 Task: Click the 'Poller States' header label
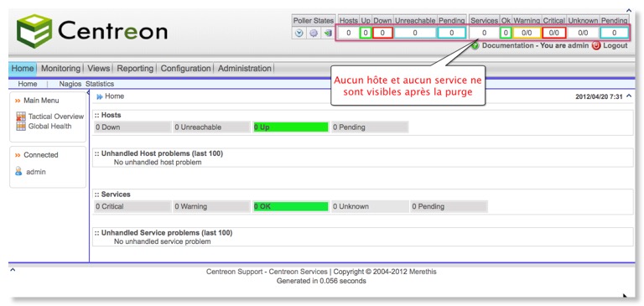coord(314,20)
